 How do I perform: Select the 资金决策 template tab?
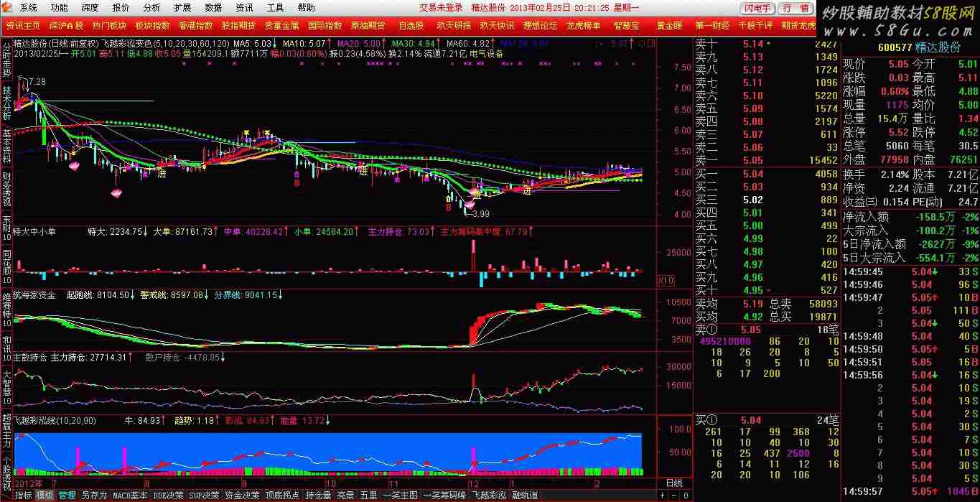[x=242, y=496]
